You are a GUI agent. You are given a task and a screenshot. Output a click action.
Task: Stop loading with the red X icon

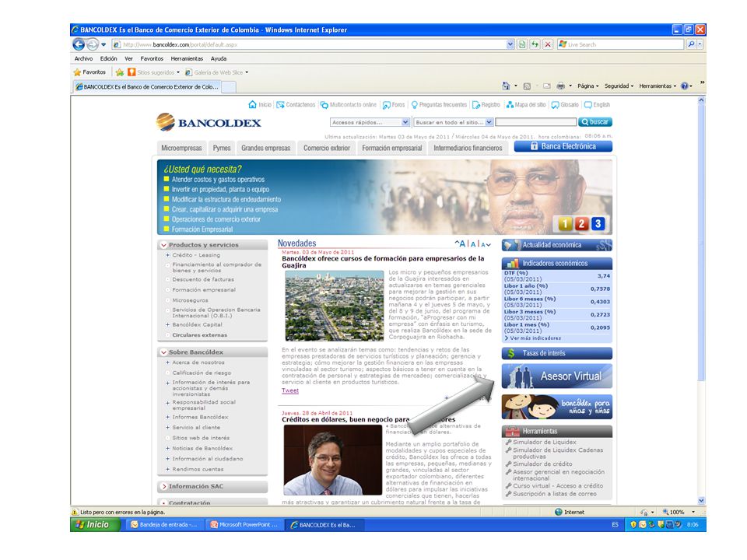[548, 44]
